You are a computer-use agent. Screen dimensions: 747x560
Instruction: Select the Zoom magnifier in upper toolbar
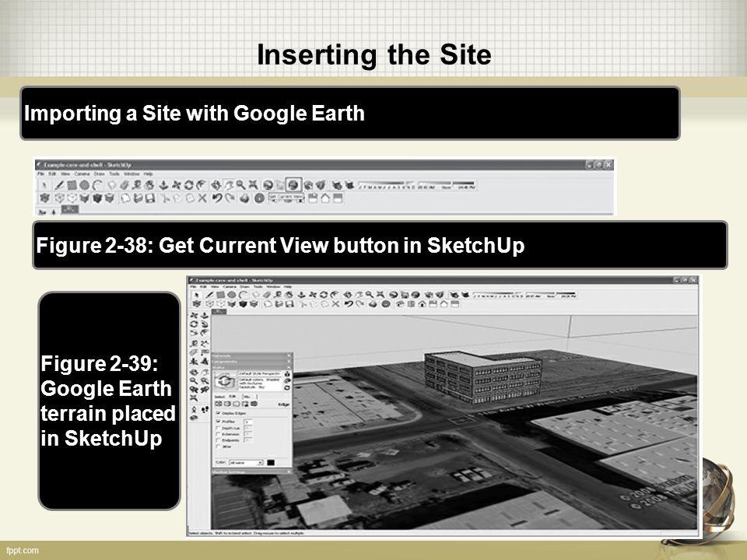241,185
